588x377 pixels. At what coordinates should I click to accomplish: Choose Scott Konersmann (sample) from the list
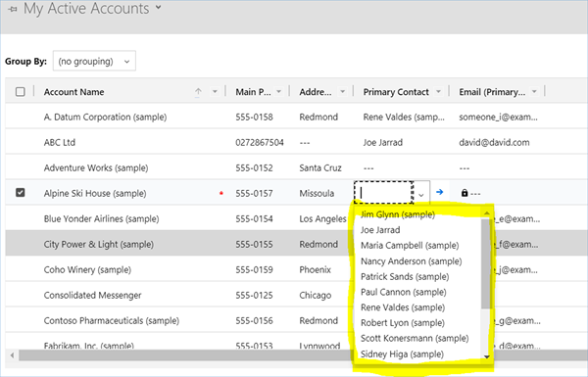tap(415, 338)
